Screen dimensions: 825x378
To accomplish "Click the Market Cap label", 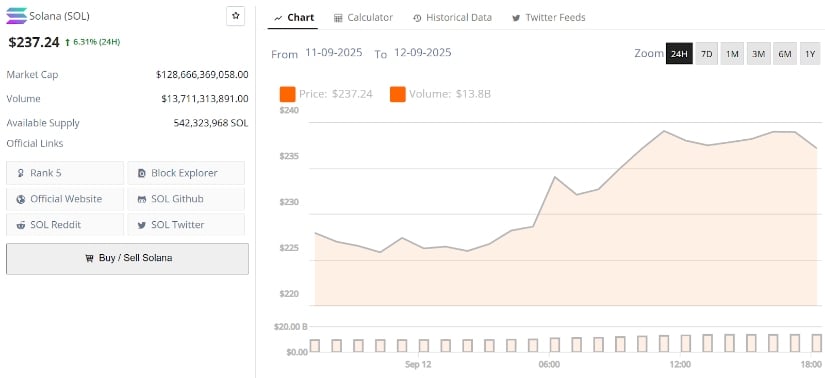I will click(32, 75).
